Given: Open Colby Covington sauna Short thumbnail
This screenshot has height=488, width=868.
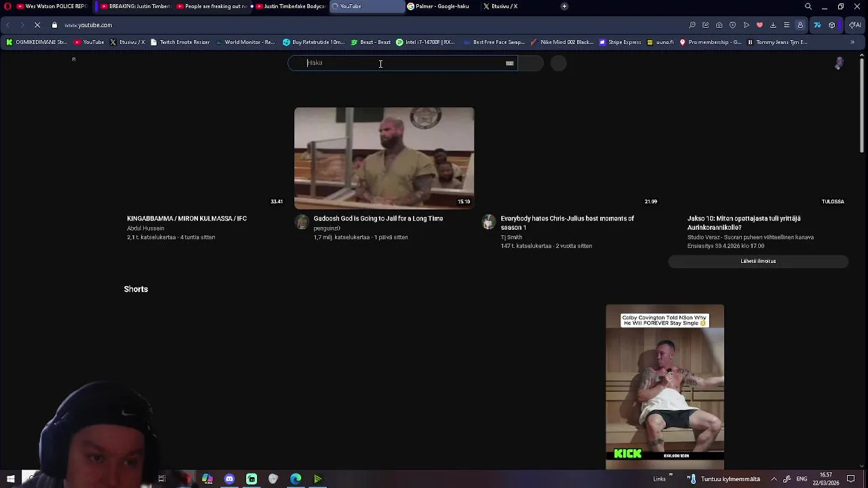Looking at the screenshot, I should pyautogui.click(x=665, y=386).
